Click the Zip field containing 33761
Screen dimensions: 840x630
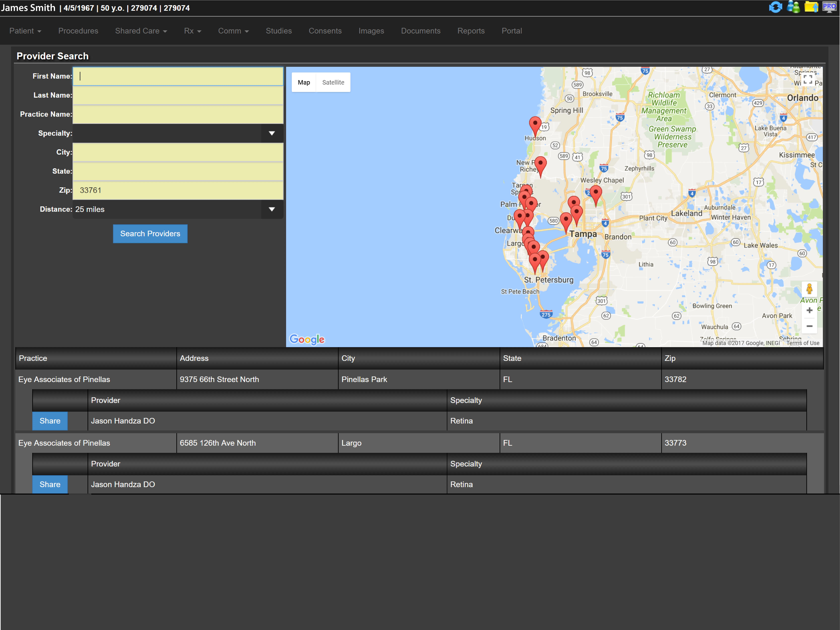coord(178,190)
